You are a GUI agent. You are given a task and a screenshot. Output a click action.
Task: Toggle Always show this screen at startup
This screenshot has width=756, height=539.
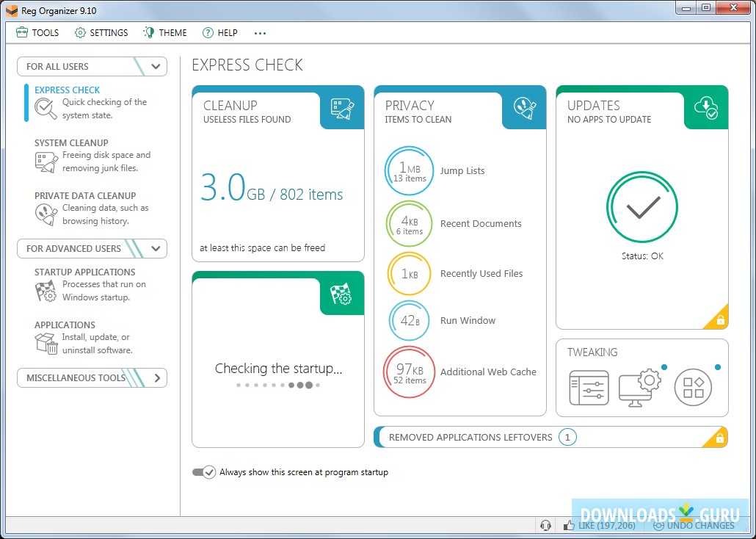pos(203,472)
